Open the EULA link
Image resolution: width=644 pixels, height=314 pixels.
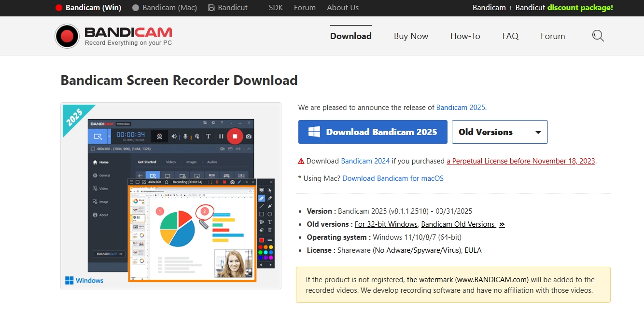[473, 250]
